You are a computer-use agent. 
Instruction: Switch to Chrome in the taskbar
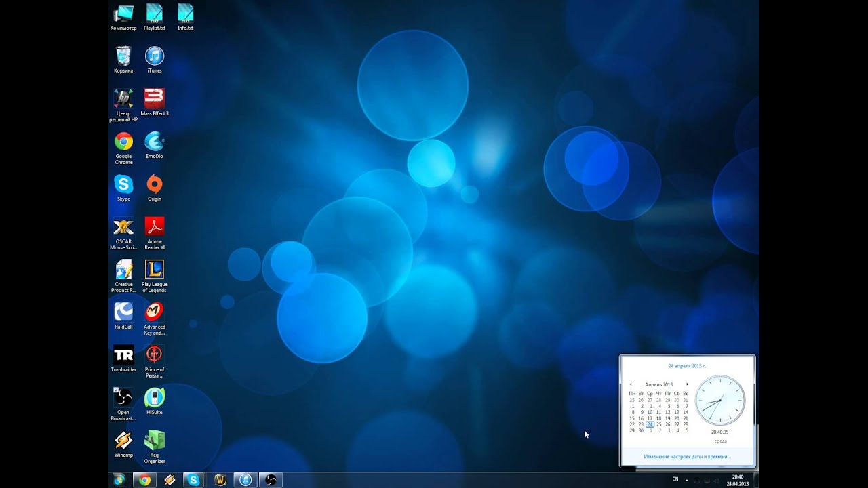point(144,480)
